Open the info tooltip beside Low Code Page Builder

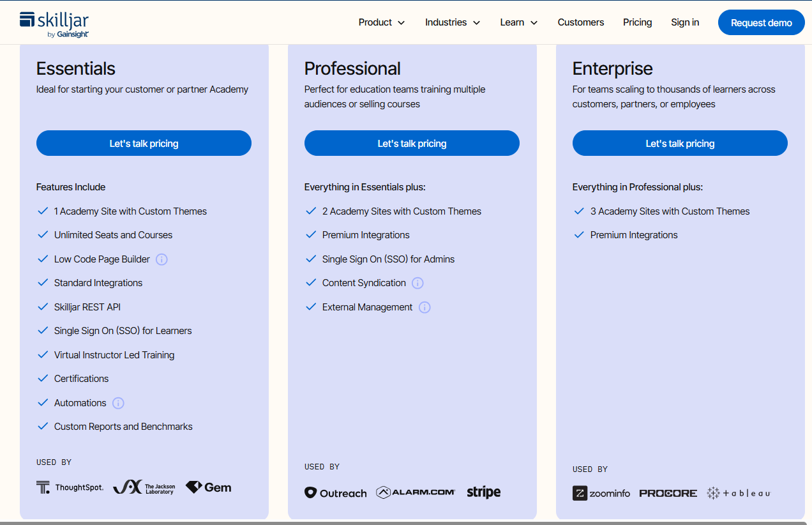(162, 259)
